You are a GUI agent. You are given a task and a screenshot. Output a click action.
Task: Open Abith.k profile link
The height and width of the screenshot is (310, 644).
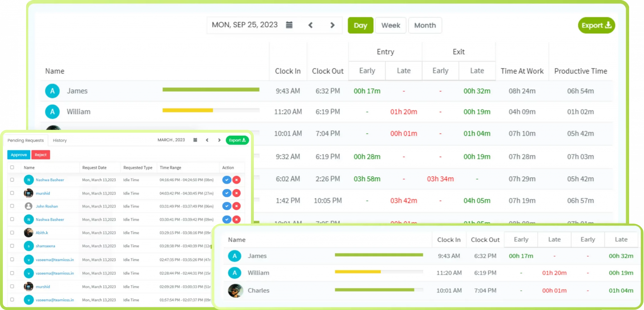[42, 233]
